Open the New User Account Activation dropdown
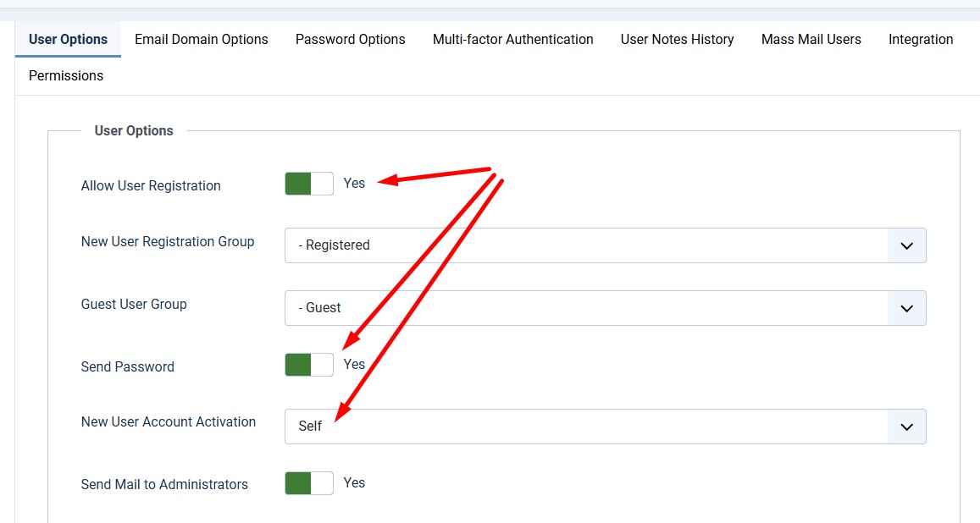 [605, 427]
